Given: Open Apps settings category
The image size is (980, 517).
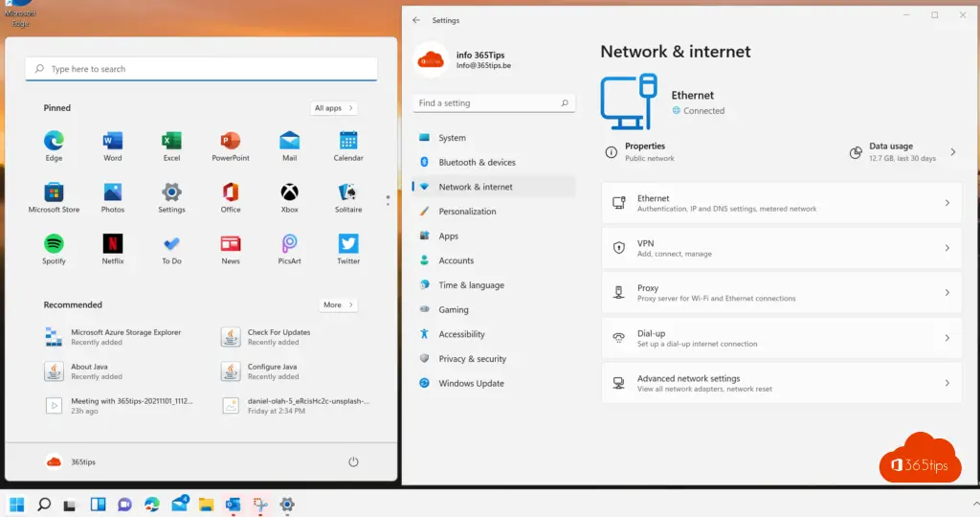Looking at the screenshot, I should pos(494,236).
